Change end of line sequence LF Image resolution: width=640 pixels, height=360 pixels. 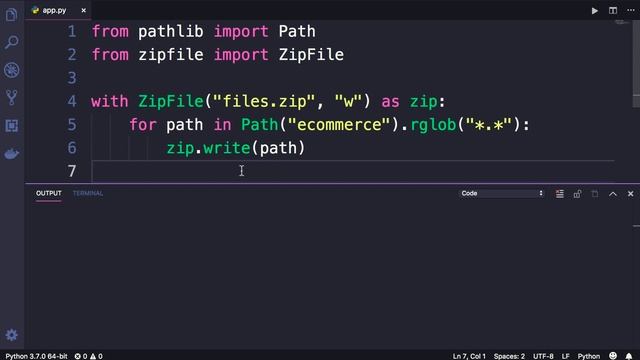click(x=565, y=356)
